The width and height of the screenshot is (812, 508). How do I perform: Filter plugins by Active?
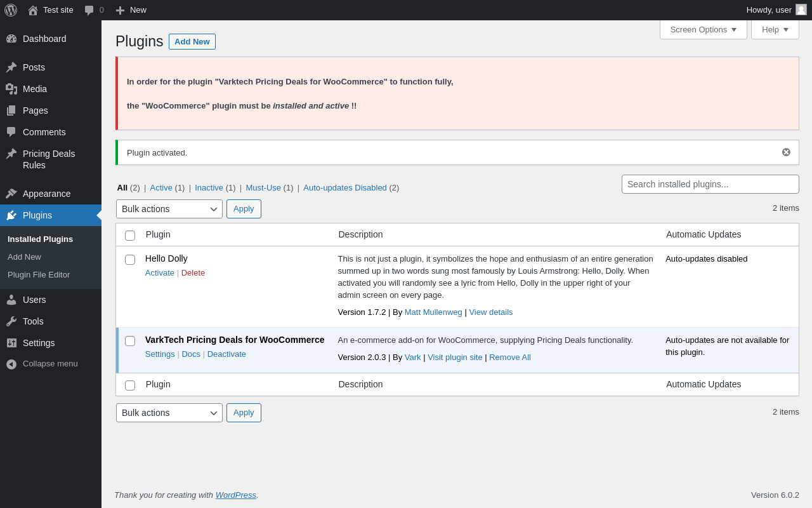(161, 188)
